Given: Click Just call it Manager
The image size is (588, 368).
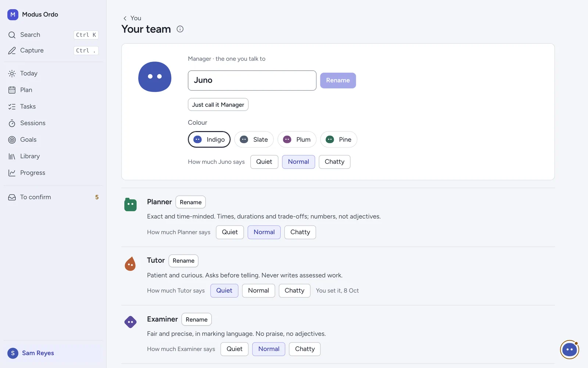Looking at the screenshot, I should coord(218,105).
